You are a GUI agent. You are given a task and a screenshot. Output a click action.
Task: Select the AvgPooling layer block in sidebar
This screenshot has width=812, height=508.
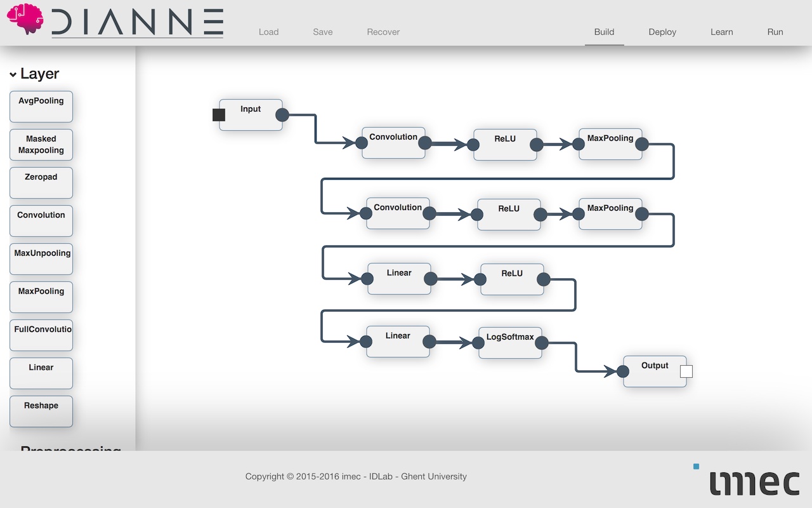(41, 106)
